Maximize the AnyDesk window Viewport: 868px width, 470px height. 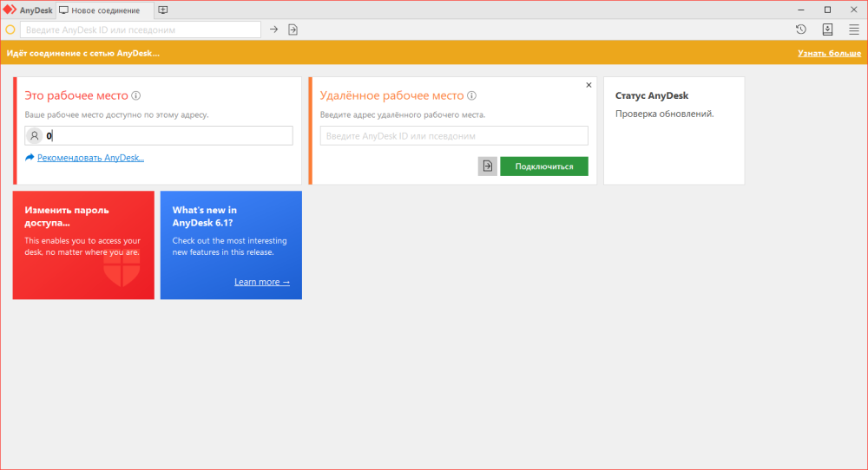point(827,10)
